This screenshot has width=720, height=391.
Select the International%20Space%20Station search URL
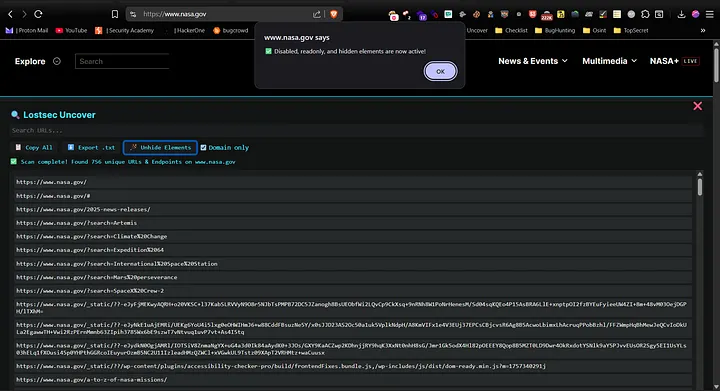pos(353,264)
